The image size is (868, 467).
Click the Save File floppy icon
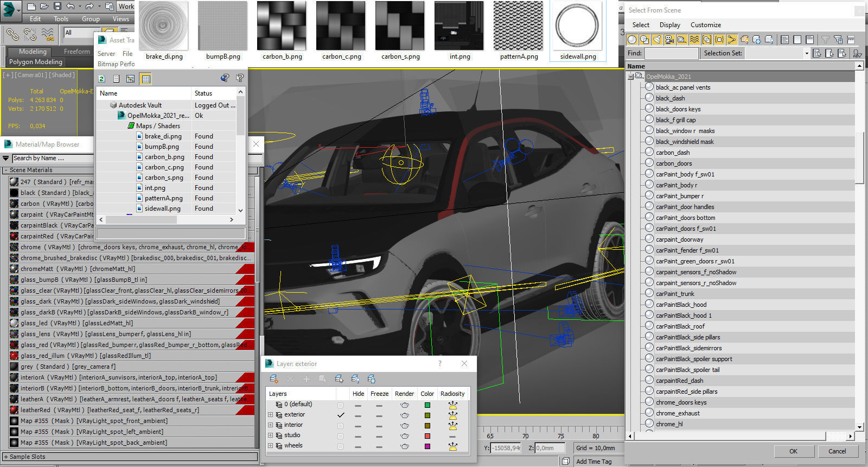tap(58, 7)
